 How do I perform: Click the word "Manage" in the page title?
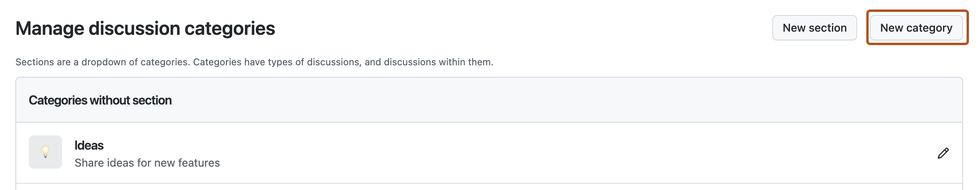[49, 28]
